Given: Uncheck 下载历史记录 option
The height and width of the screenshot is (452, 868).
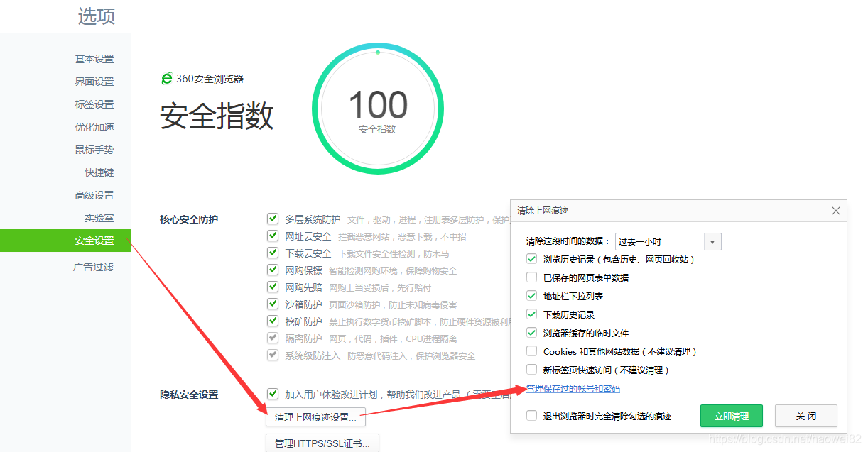Looking at the screenshot, I should (531, 314).
